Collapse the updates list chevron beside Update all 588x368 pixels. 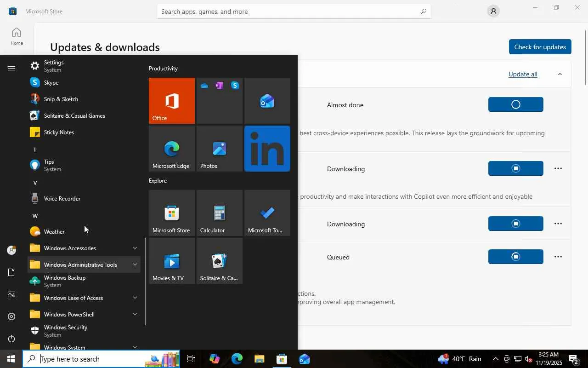coord(560,74)
